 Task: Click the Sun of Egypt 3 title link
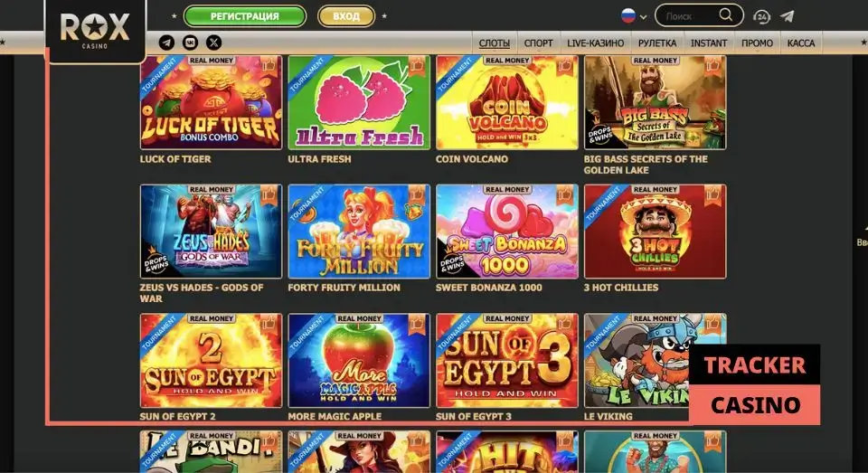coord(473,416)
